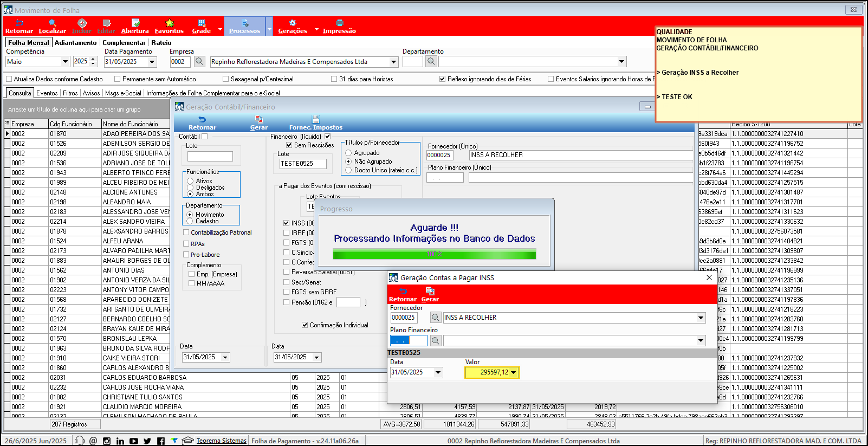Click the Grade toolbar icon
This screenshot has width=868, height=446.
201,27
